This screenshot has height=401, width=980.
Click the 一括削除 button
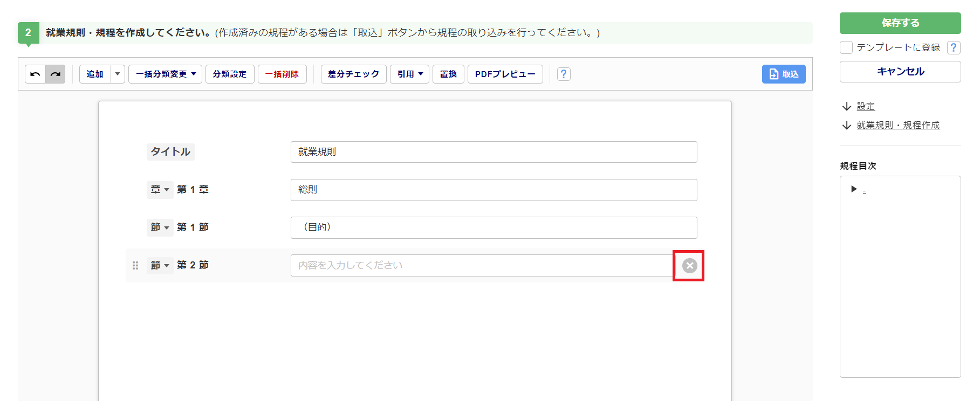pyautogui.click(x=282, y=74)
